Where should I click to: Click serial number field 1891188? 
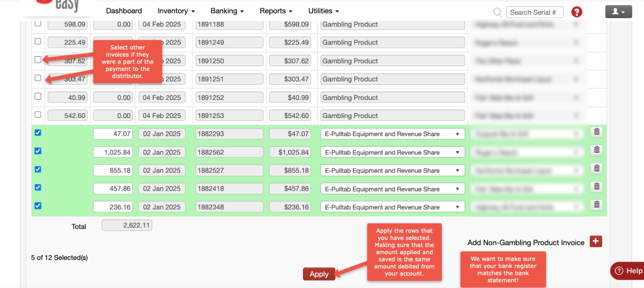pyautogui.click(x=229, y=24)
